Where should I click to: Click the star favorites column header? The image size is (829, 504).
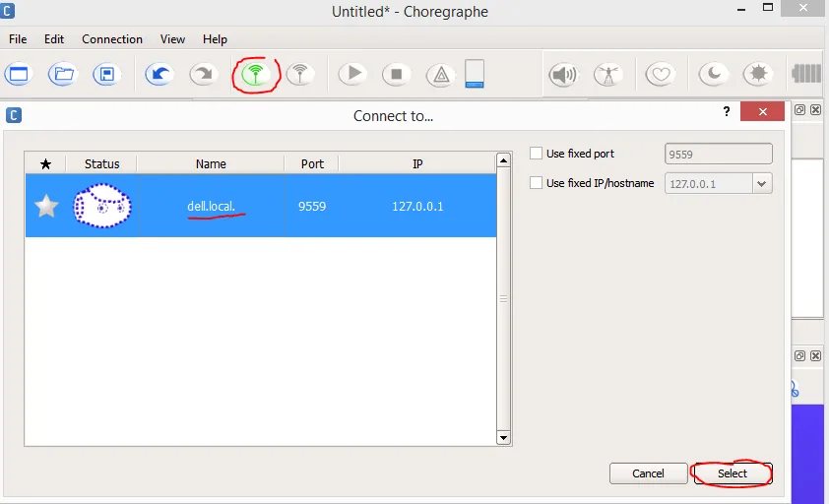(46, 164)
